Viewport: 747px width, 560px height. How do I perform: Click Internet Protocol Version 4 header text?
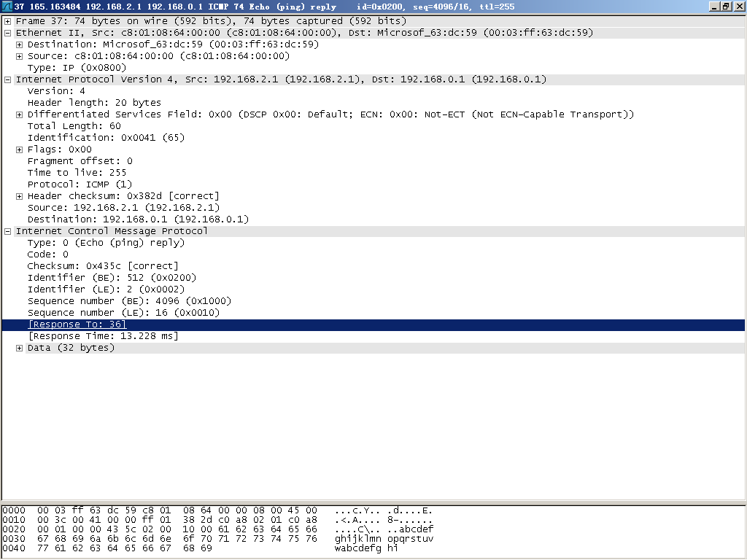[281, 79]
